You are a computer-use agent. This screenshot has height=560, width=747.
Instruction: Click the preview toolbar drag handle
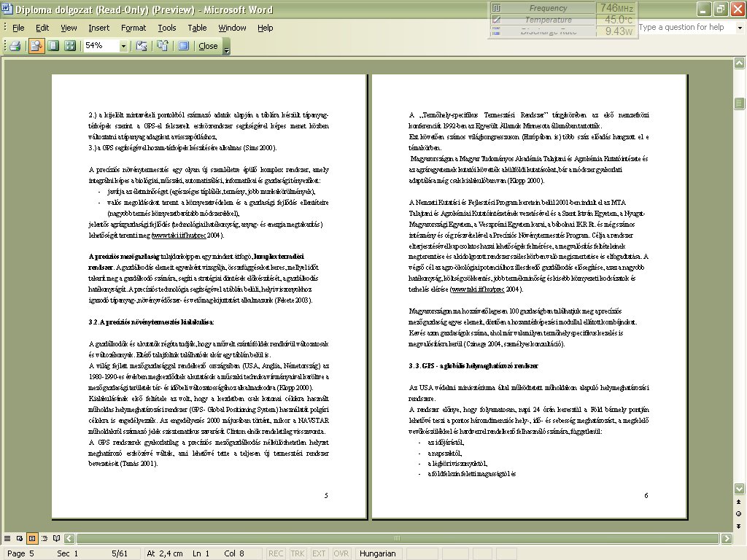(x=5, y=46)
